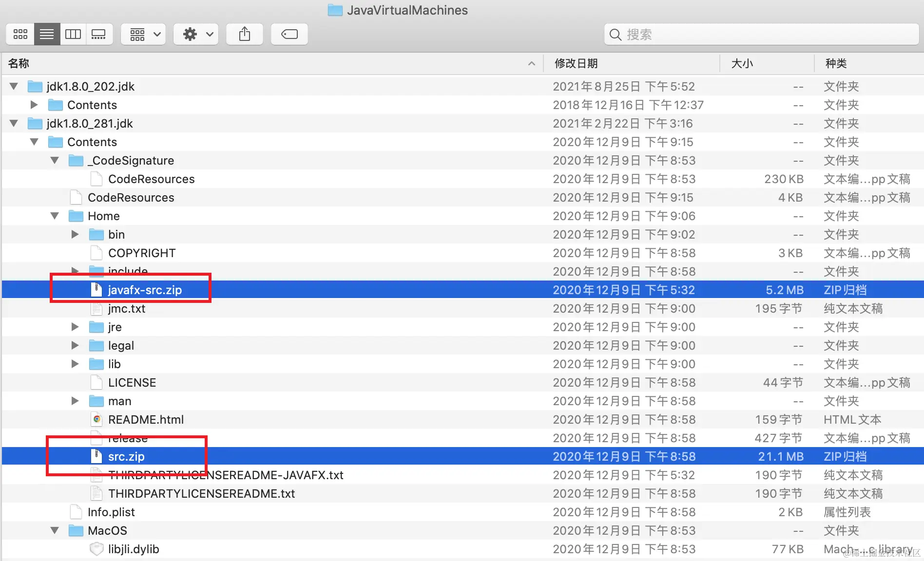Expand the legal folder
924x561 pixels.
click(75, 345)
